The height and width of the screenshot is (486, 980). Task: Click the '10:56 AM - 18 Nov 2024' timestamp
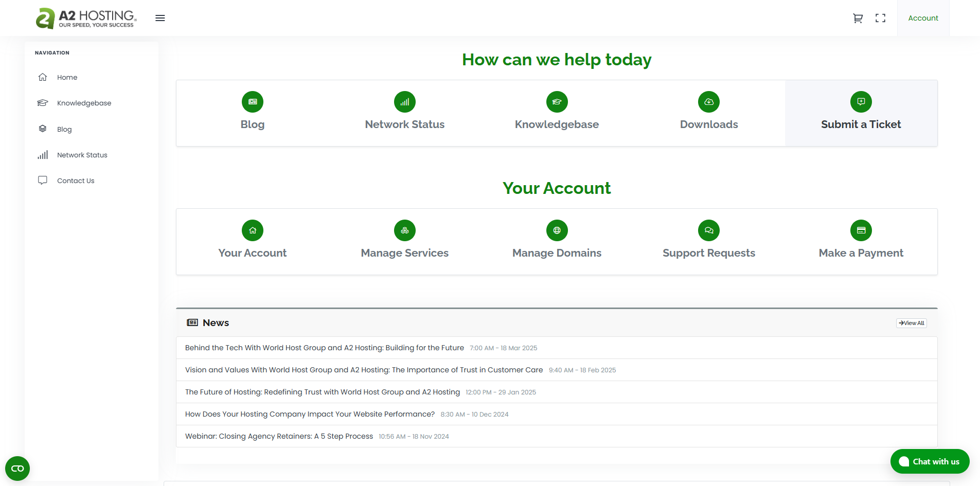[414, 437]
